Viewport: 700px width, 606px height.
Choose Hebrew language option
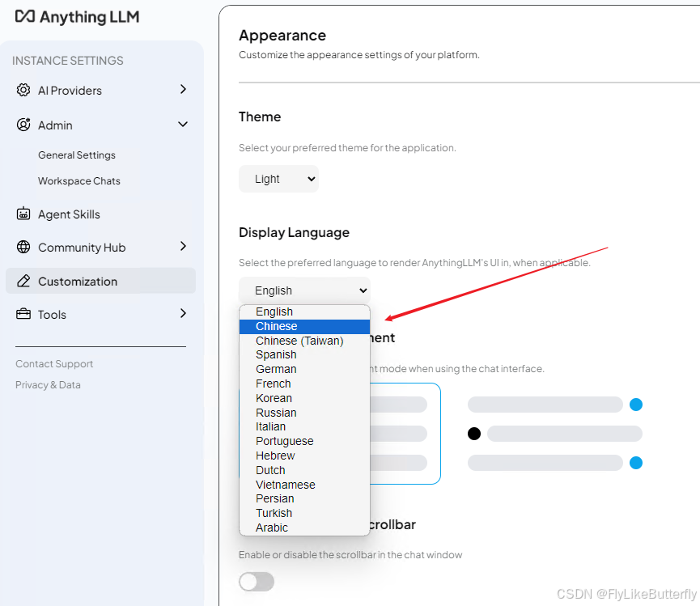(304, 456)
